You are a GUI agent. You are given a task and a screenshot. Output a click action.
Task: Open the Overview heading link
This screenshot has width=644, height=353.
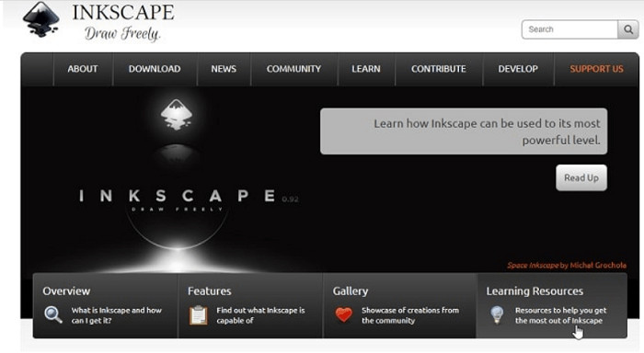[x=66, y=291]
